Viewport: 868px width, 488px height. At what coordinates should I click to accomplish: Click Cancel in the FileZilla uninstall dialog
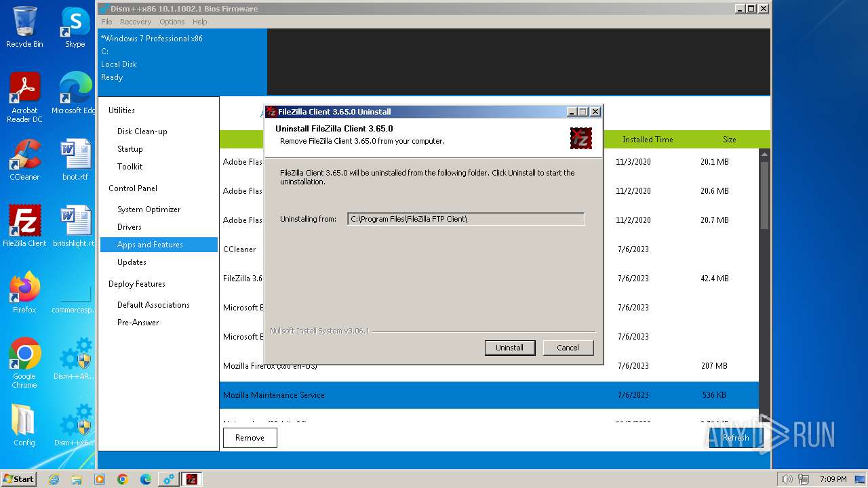pyautogui.click(x=568, y=348)
